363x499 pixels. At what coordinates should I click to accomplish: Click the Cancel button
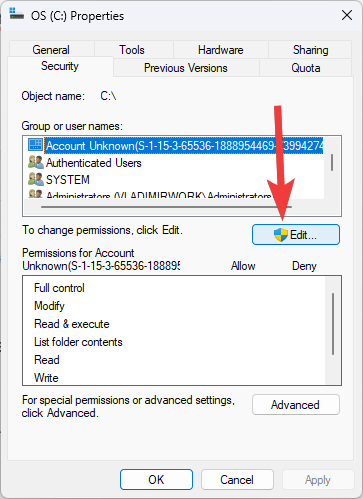coord(237,480)
